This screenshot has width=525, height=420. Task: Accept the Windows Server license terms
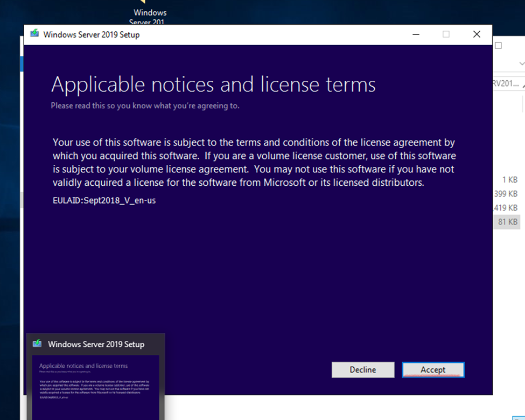point(433,369)
